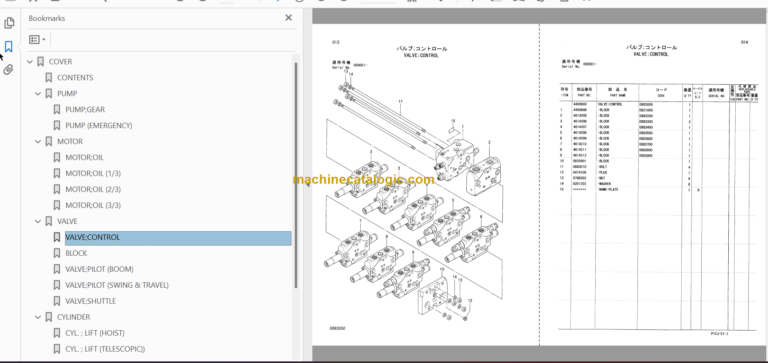
Task: Open CYL. ; LIFT (TELESCOPIC) bookmark
Action: [105, 349]
